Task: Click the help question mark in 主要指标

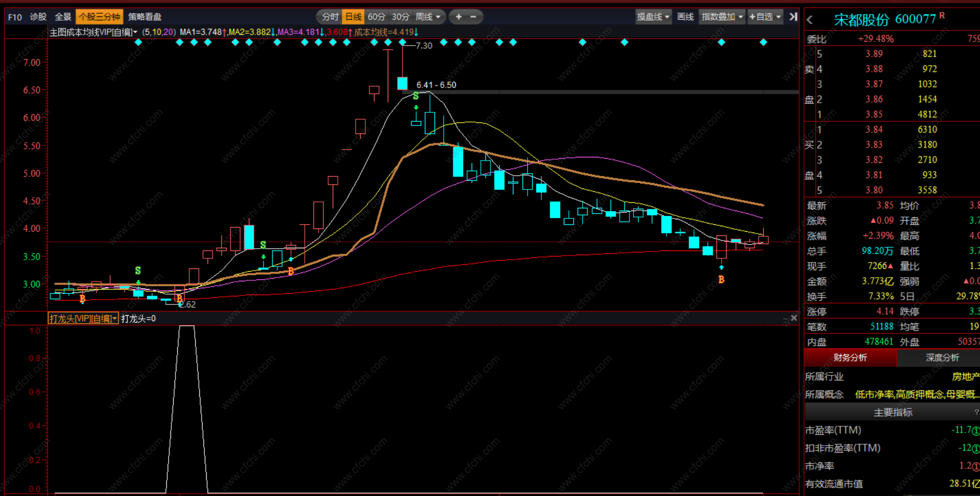Action: coord(976,412)
